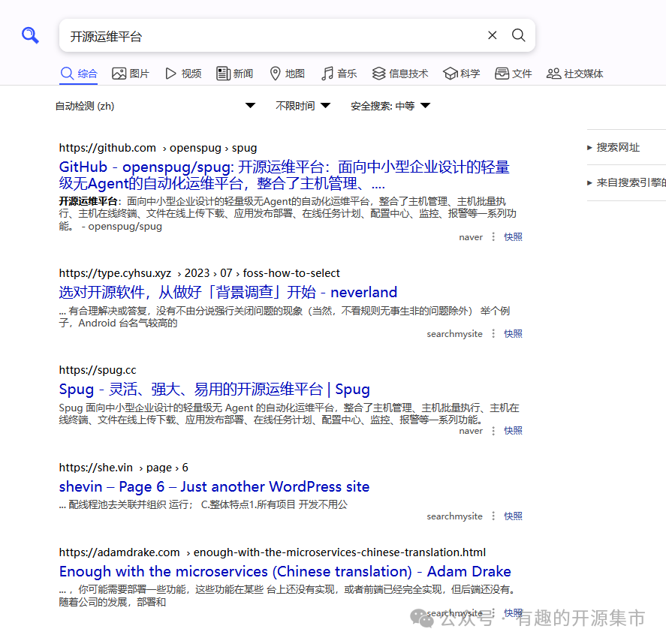The height and width of the screenshot is (644, 666).
Task: Open more options dots for neverland result
Action: click(x=493, y=333)
